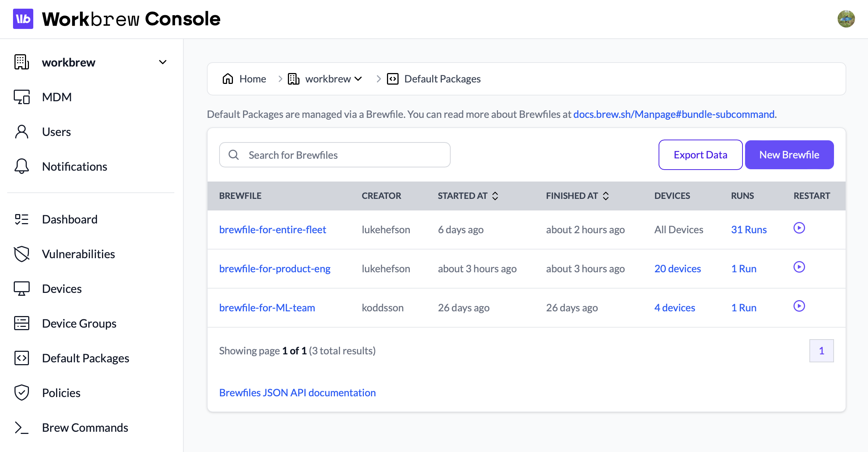
Task: Restart brewfile-for-ML-team using play icon
Action: (x=799, y=306)
